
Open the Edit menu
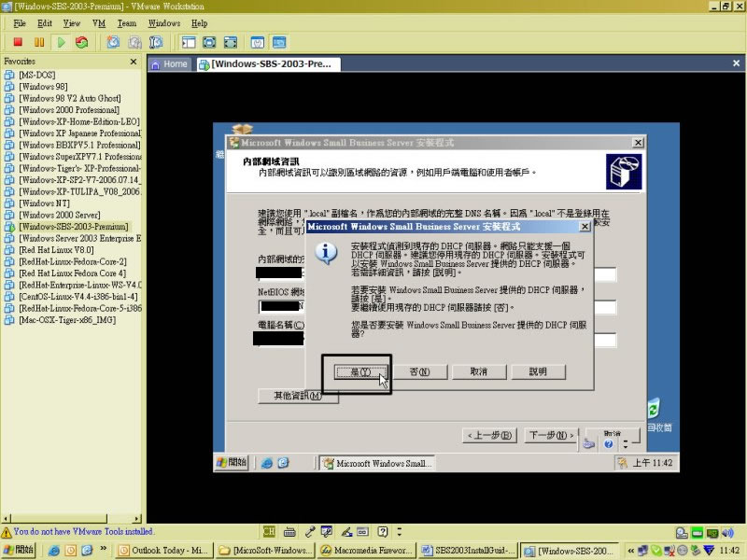point(44,23)
